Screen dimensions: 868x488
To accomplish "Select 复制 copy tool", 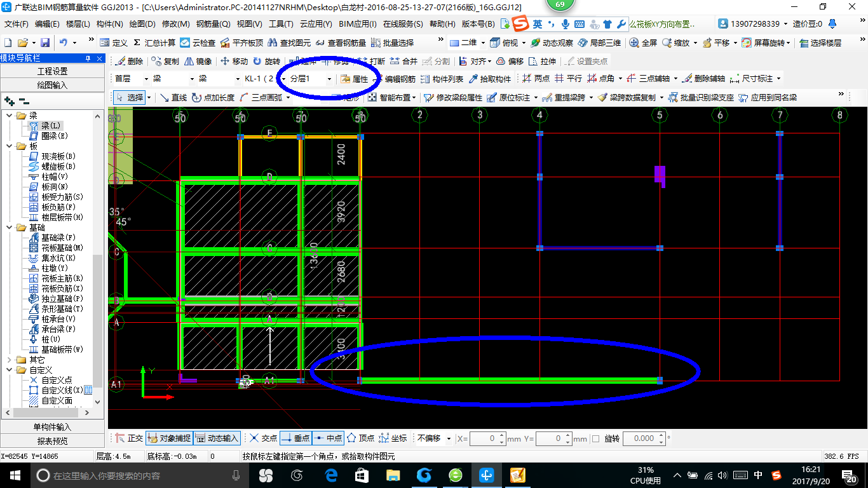I will point(165,62).
